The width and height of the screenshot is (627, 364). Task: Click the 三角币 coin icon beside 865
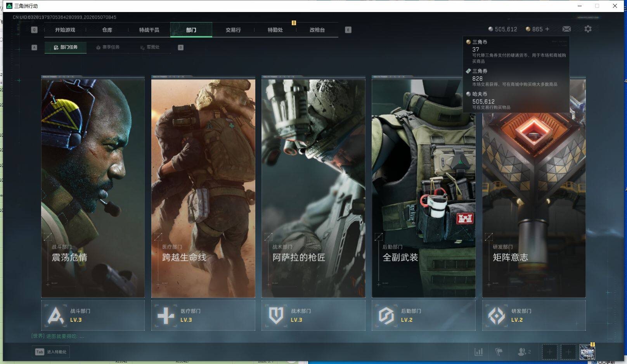pyautogui.click(x=528, y=29)
